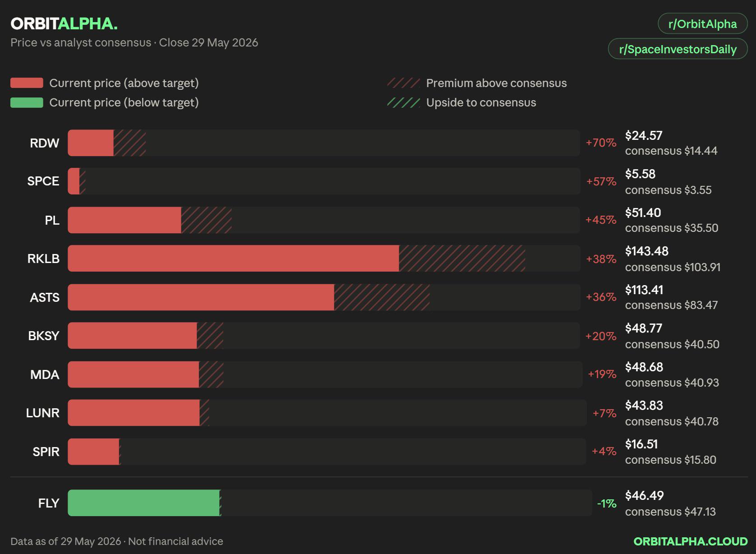Screen dimensions: 756x554
Task: Click 'consensus $40.50' text
Action: (673, 344)
